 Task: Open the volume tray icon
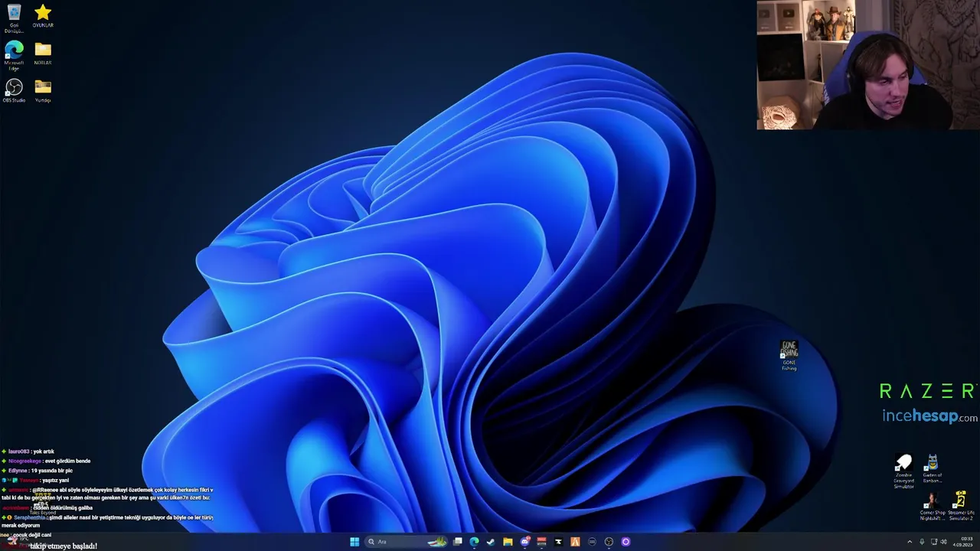(944, 542)
